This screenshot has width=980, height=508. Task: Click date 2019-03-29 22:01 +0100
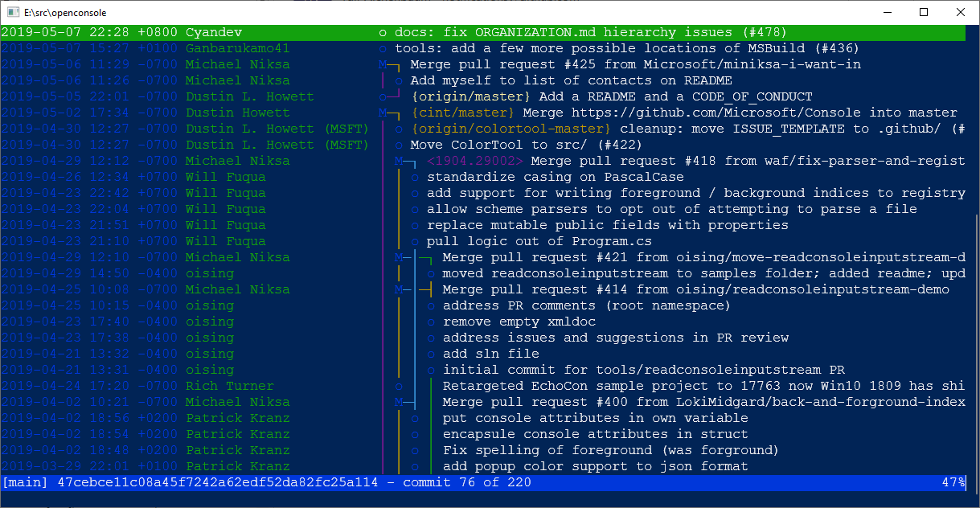click(x=88, y=466)
